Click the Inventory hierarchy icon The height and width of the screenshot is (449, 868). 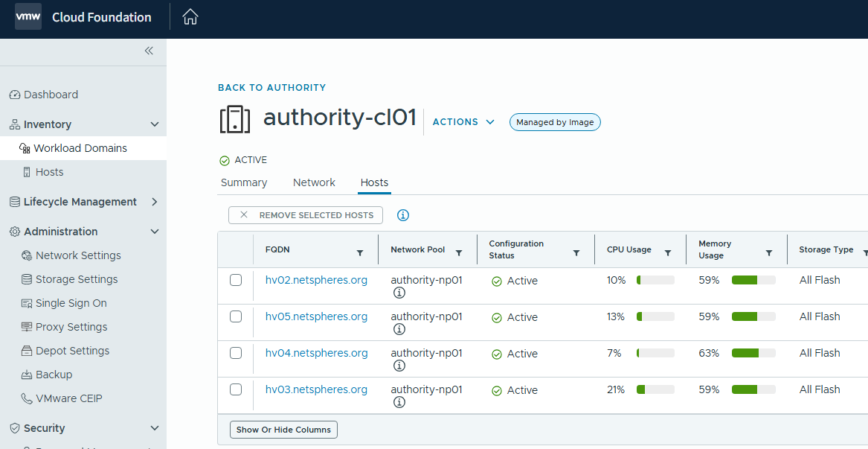pos(15,125)
